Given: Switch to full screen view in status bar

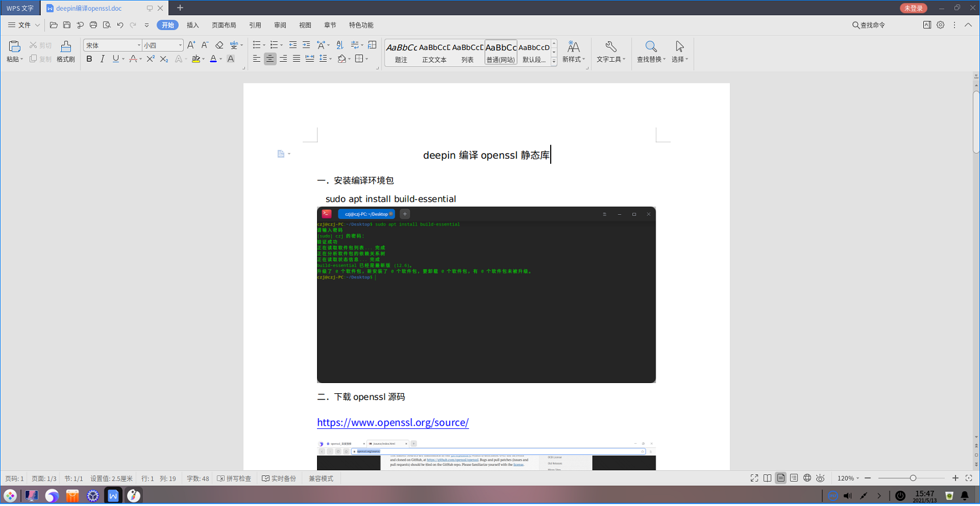Looking at the screenshot, I should (x=754, y=478).
